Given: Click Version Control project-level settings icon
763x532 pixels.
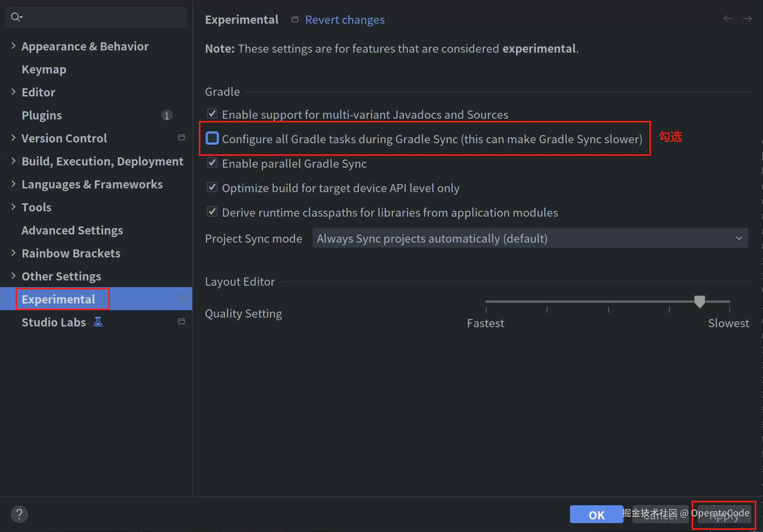Looking at the screenshot, I should [x=181, y=138].
